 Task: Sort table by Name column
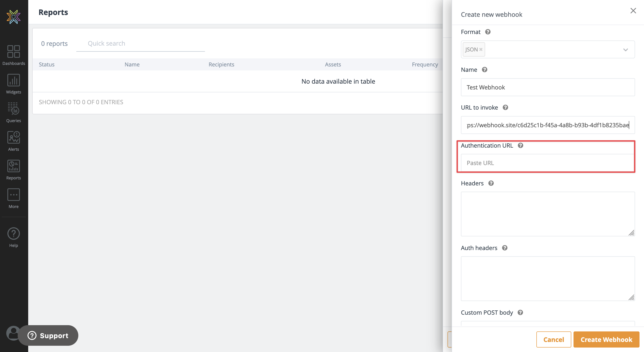click(132, 64)
